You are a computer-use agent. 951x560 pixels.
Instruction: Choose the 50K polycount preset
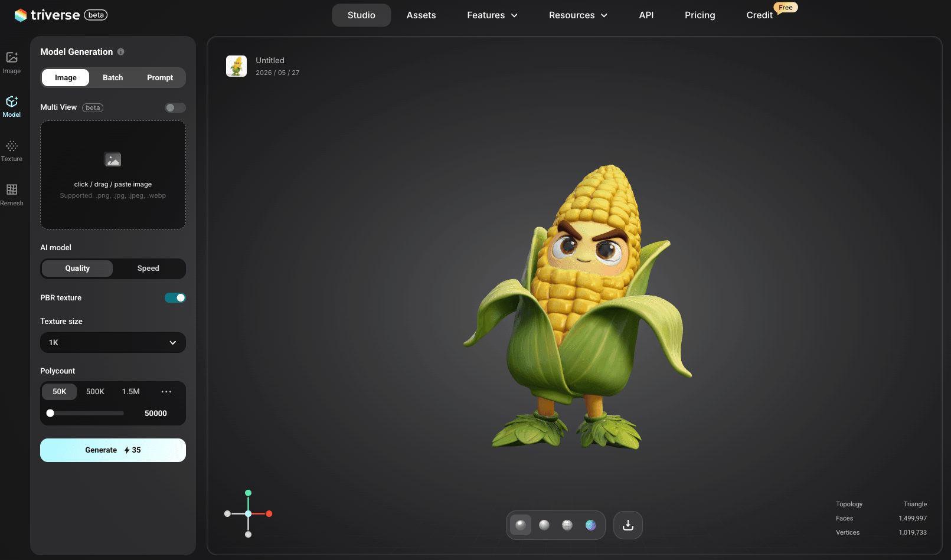click(60, 392)
